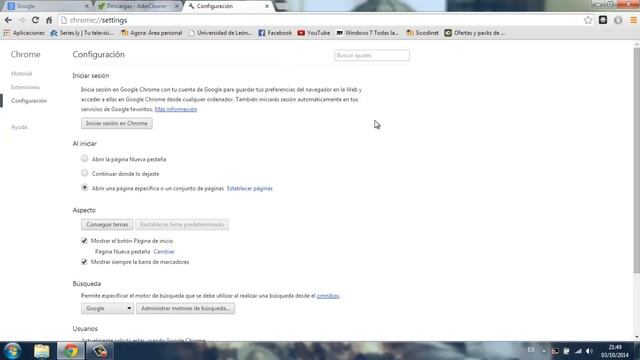Viewport: 640px width, 360px height.
Task: Click Administrar motores de búsqueda button
Action: point(186,308)
